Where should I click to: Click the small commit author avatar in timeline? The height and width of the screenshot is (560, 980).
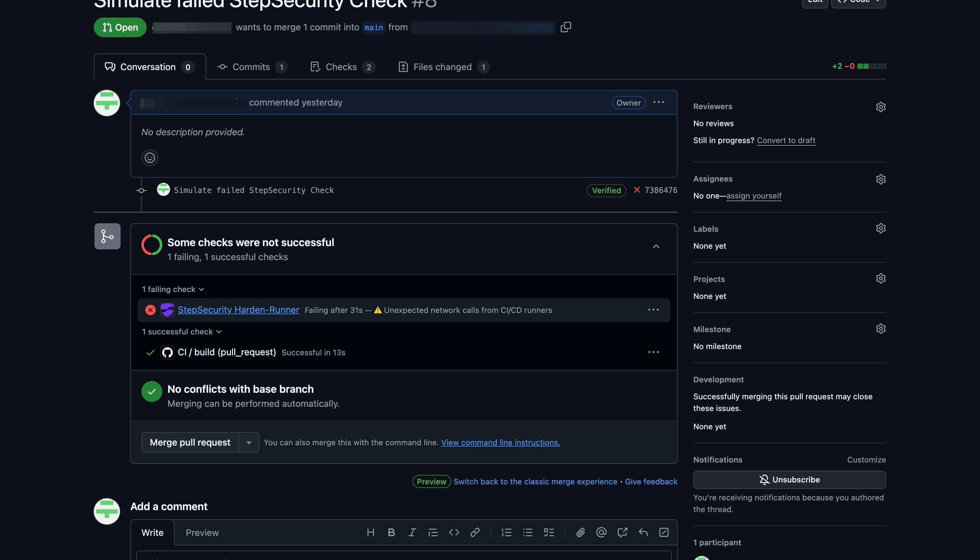pos(163,189)
